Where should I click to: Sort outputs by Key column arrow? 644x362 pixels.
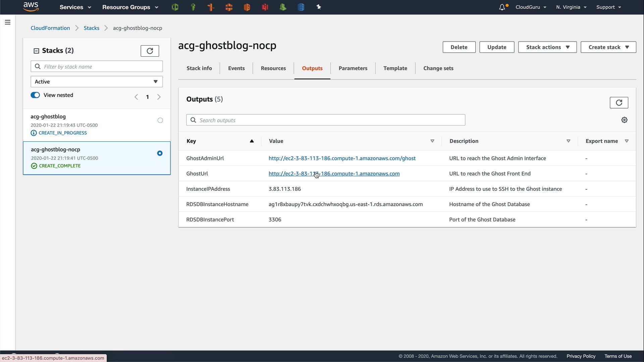tap(252, 141)
